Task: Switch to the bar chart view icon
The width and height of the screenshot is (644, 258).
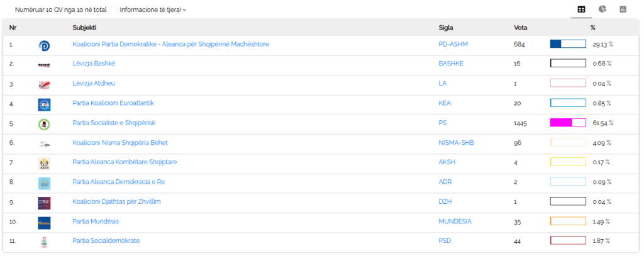Action: coord(623,9)
